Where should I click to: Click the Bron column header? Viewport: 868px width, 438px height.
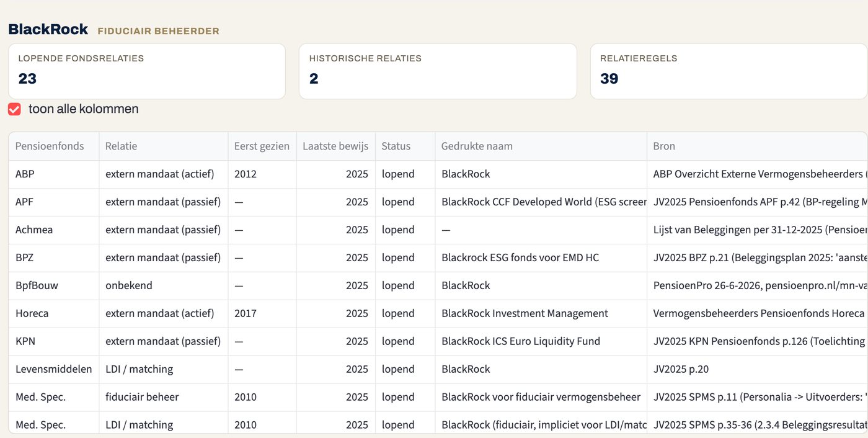pos(757,146)
